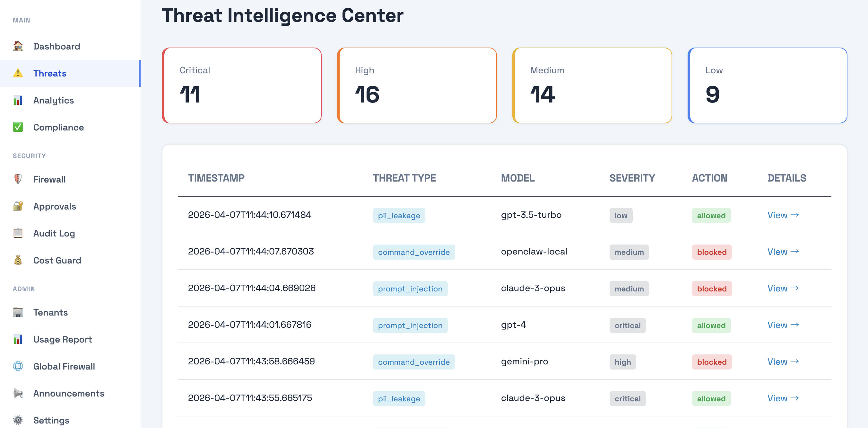
Task: View details of the openclaw-local command_override threat
Action: (783, 252)
